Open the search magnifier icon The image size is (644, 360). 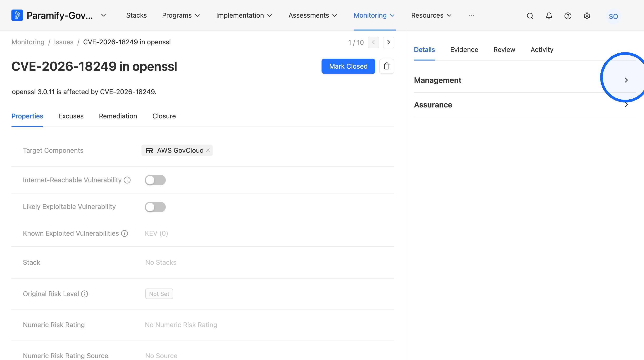pyautogui.click(x=530, y=16)
